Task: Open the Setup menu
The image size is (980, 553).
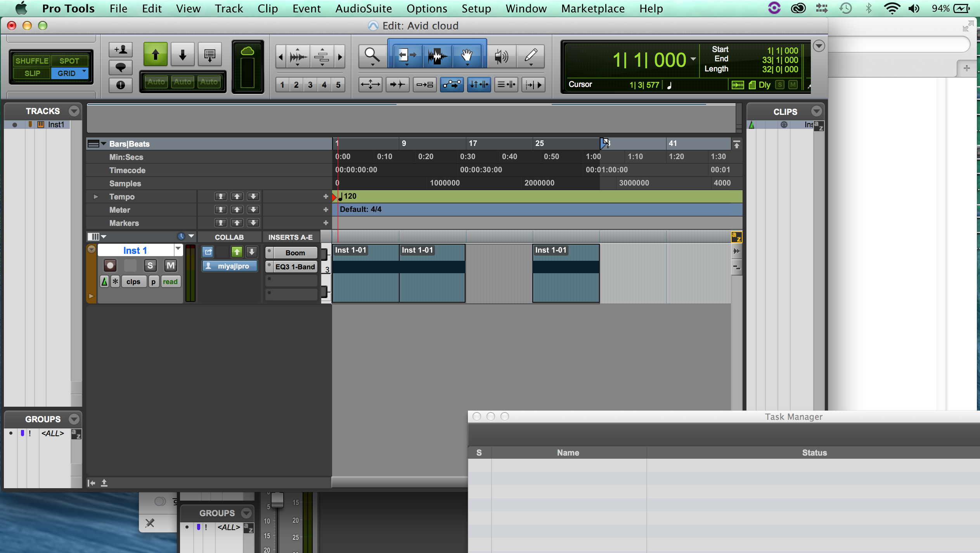Action: [x=476, y=8]
